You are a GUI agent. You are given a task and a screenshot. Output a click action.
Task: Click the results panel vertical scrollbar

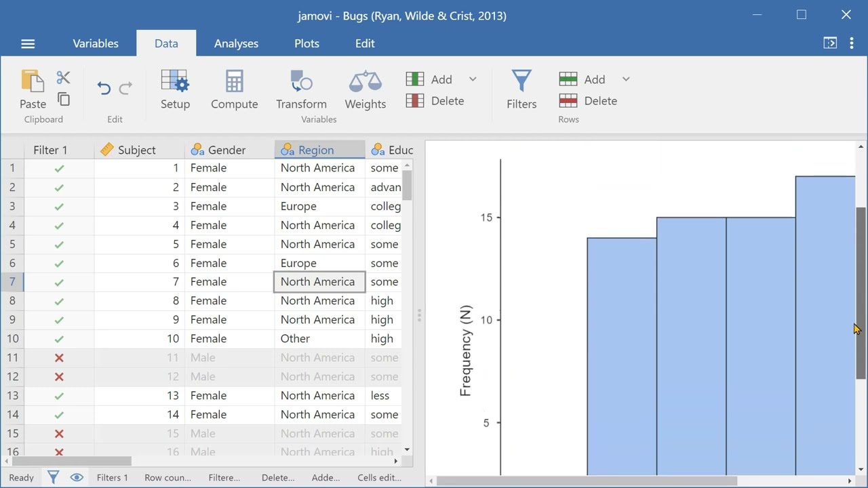tap(861, 293)
